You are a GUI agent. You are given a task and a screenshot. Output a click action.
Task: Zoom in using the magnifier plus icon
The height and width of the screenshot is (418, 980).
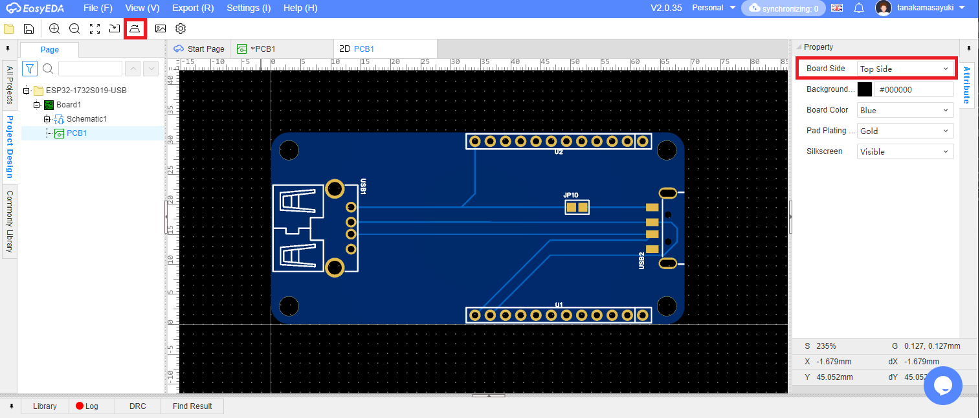click(x=54, y=28)
